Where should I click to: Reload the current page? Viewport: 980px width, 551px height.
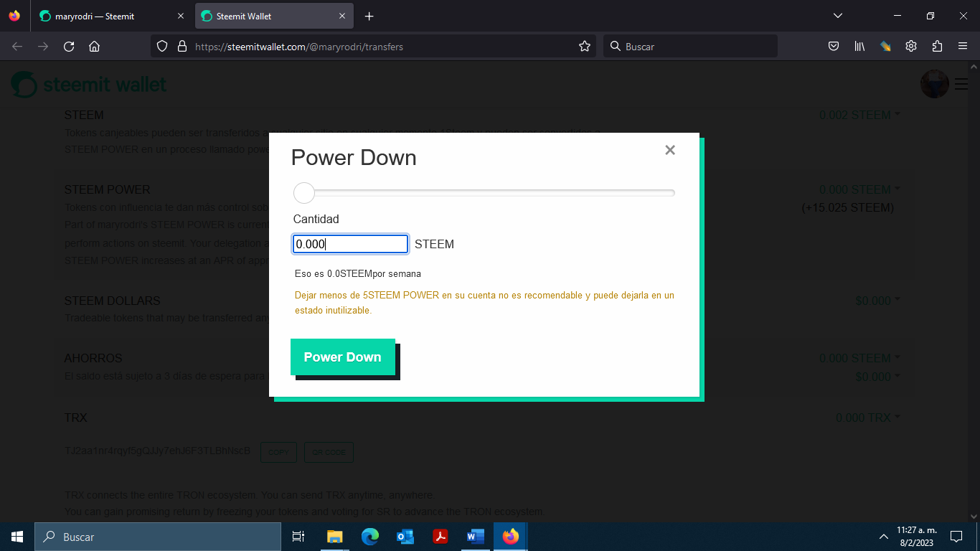point(69,47)
